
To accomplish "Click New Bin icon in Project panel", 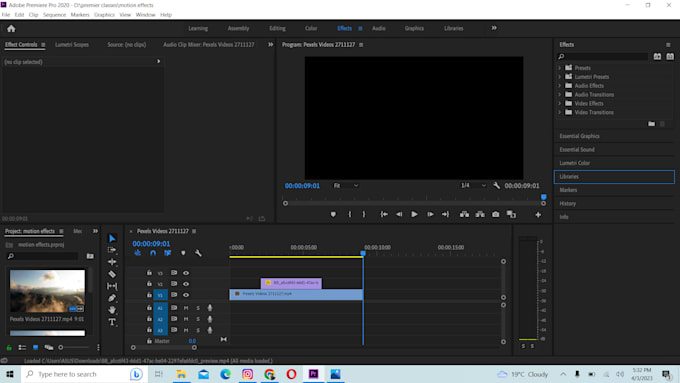I will tap(90, 256).
